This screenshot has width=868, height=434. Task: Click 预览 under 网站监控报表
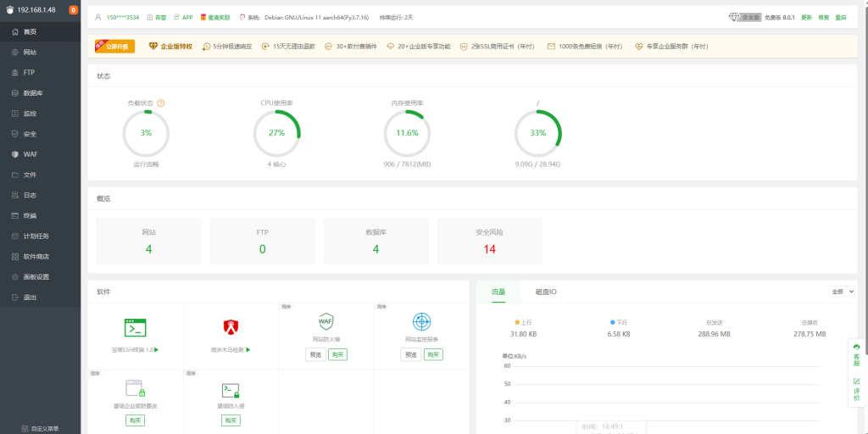pos(411,354)
